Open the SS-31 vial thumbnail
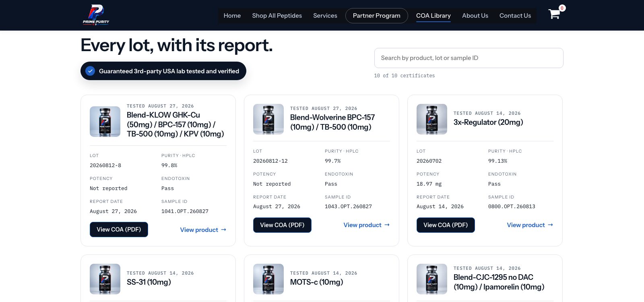This screenshot has width=644, height=302. coord(105,279)
